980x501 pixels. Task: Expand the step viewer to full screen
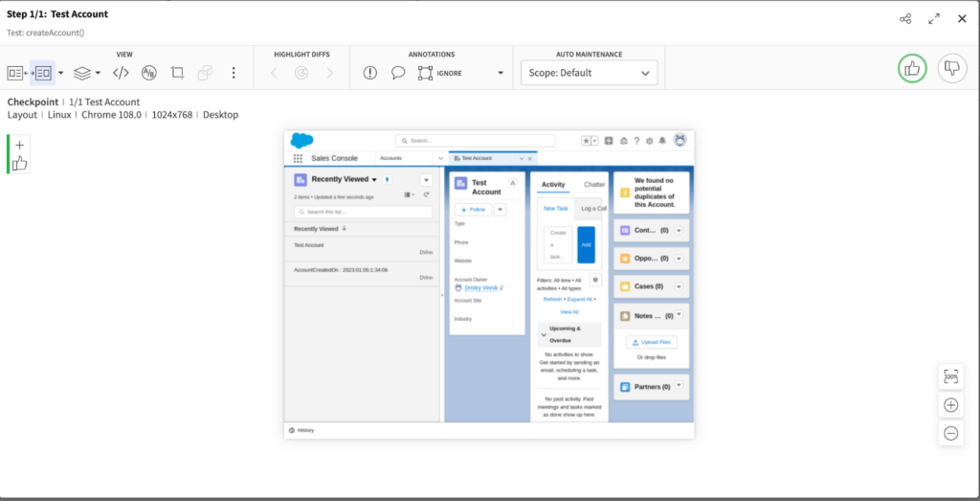pos(934,19)
